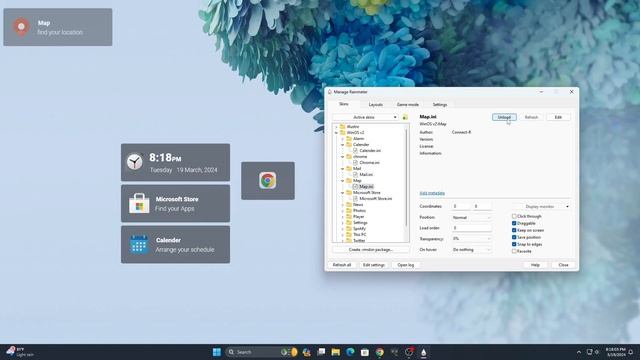Click the Task View taskbar icon
This screenshot has width=640, height=360.
[321, 352]
